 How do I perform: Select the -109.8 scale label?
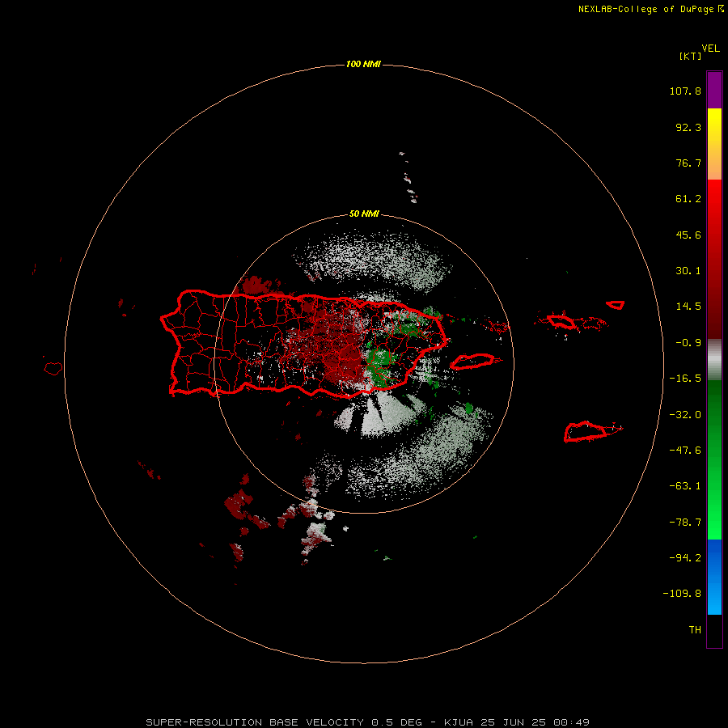682,594
